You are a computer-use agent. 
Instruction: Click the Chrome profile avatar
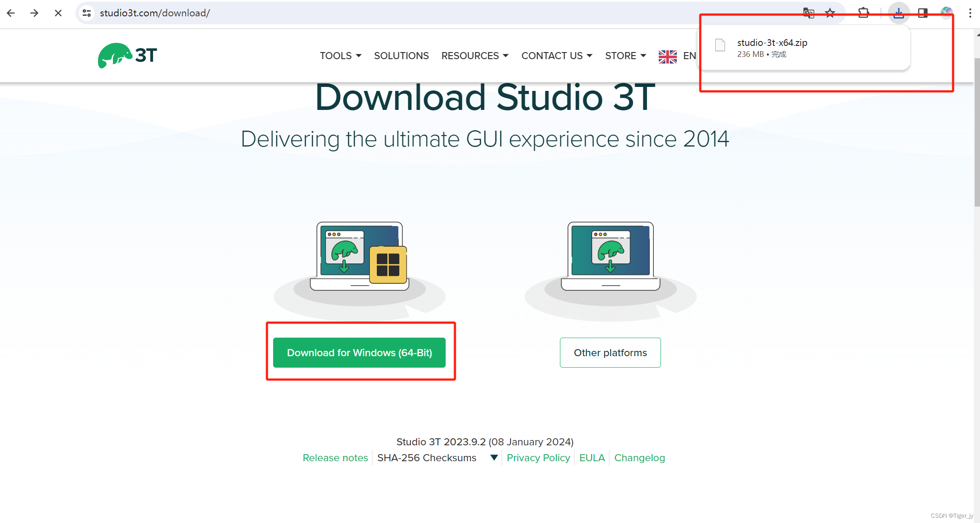click(x=946, y=13)
